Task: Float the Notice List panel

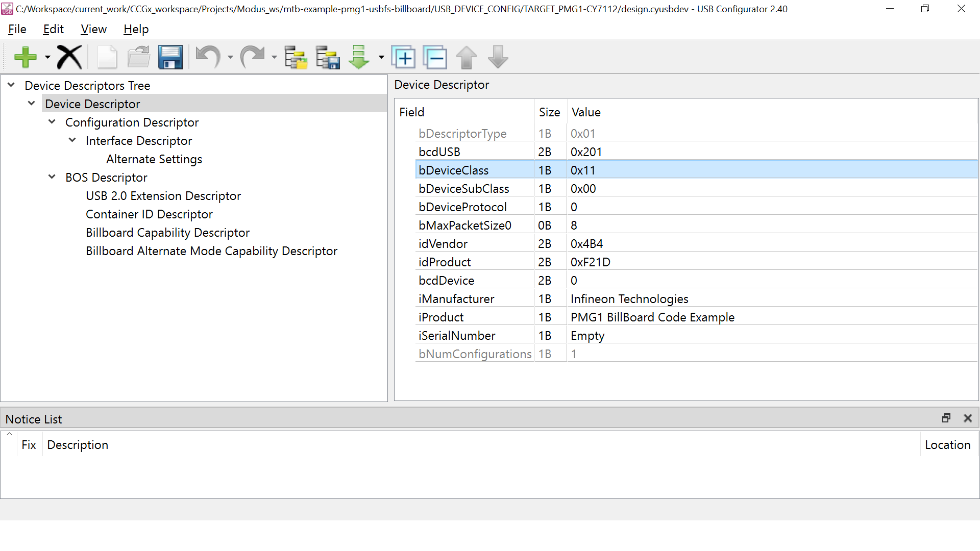Action: [x=946, y=418]
